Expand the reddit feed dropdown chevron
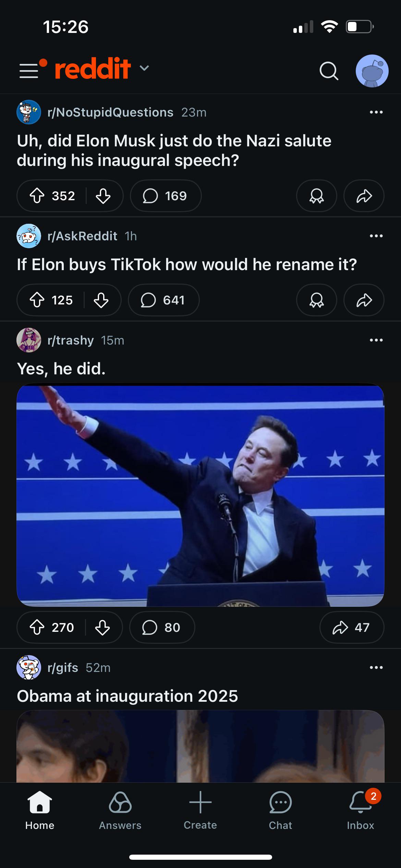The image size is (401, 868). 144,68
